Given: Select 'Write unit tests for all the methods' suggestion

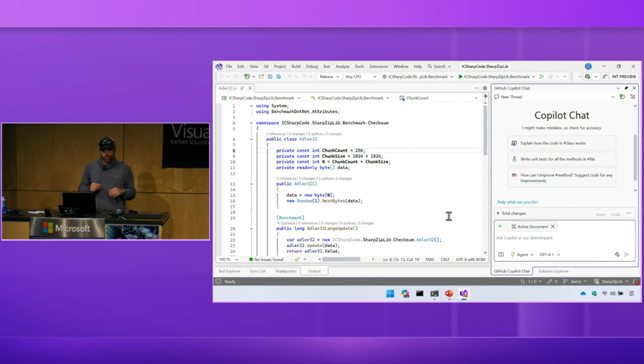Looking at the screenshot, I should (562, 159).
